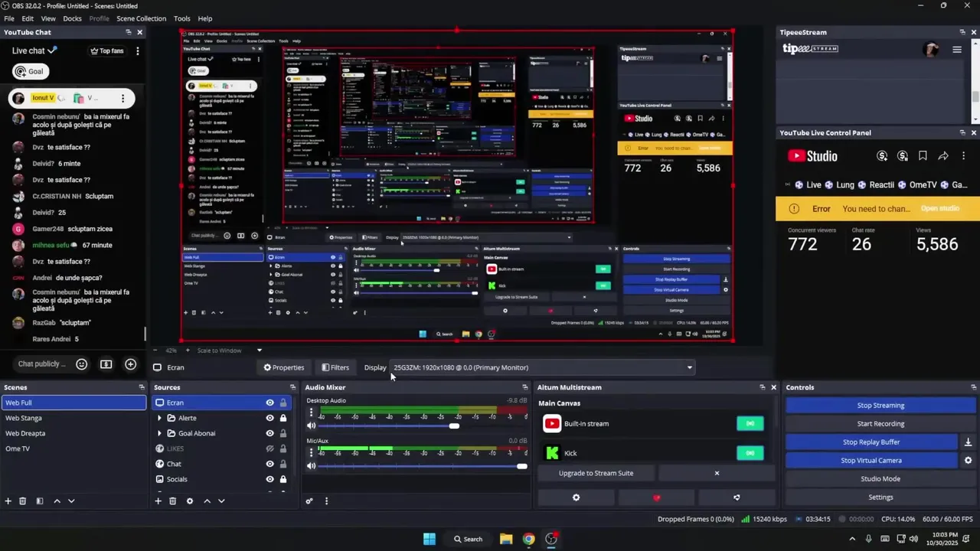Click Mic/Aux volume slider handle
This screenshot has width=980, height=551.
tap(522, 466)
